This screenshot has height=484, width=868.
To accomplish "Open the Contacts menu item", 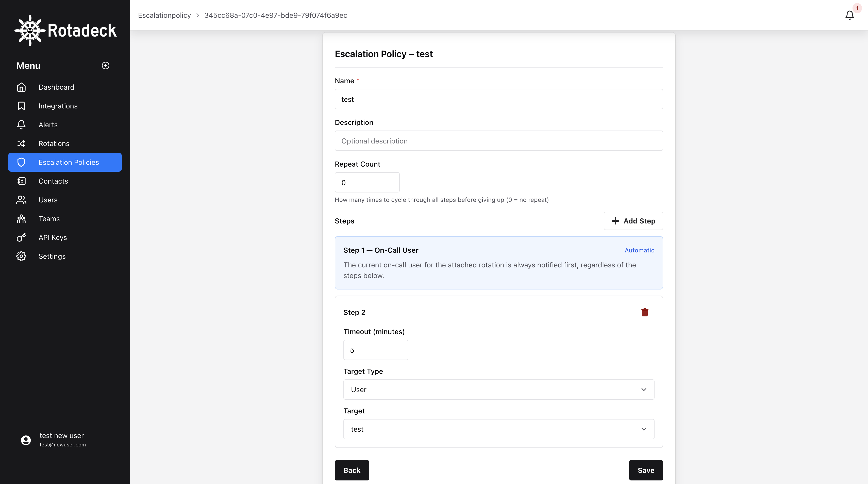I will [x=65, y=181].
